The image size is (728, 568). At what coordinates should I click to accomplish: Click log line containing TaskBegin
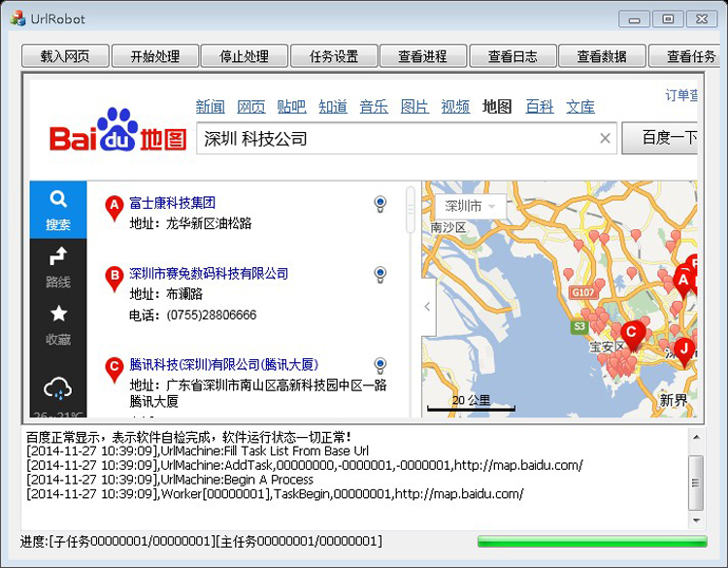click(275, 493)
